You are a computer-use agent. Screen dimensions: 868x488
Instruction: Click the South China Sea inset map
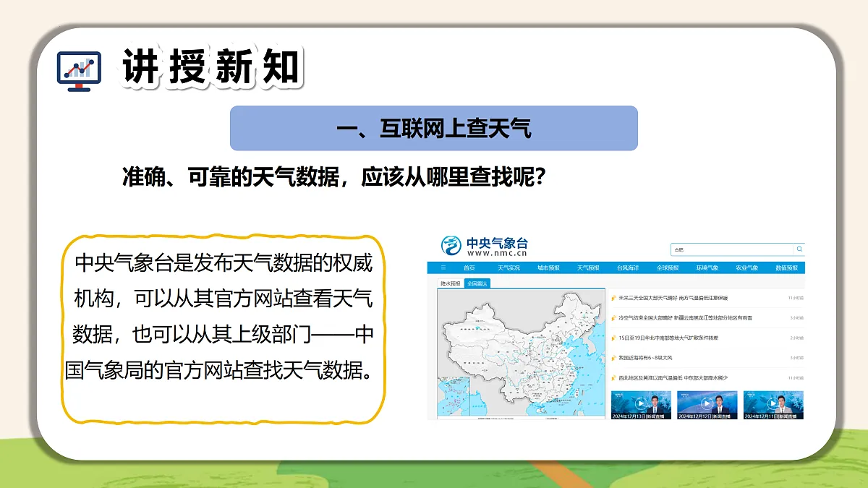455,396
